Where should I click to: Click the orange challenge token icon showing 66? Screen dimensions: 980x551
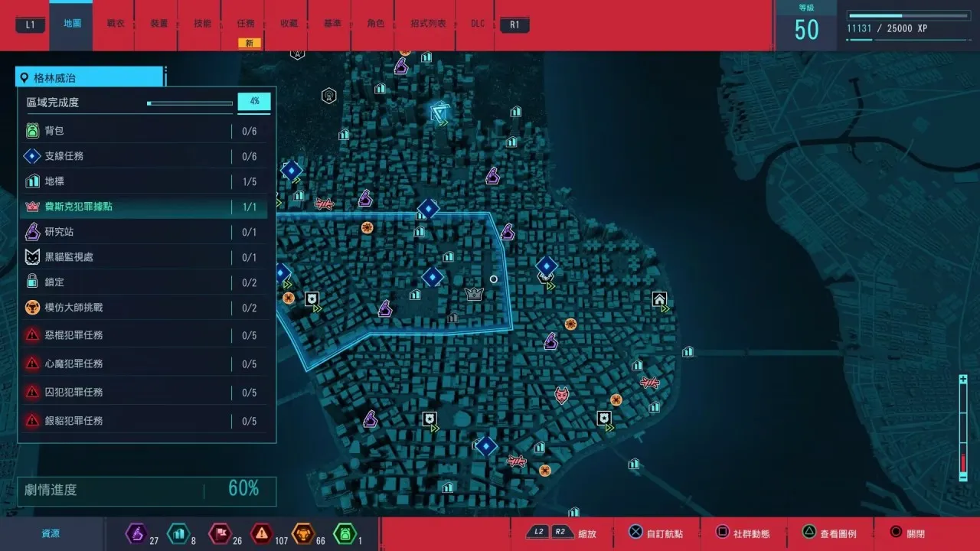[303, 533]
